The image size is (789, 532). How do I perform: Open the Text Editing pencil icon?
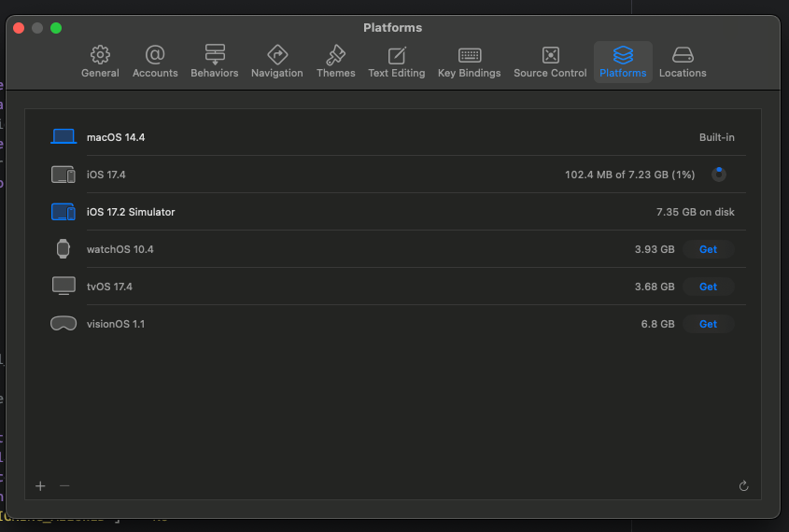point(397,55)
